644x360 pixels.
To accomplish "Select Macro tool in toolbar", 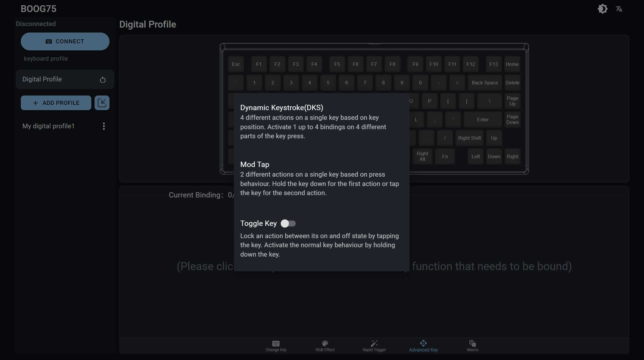I will pos(472,345).
